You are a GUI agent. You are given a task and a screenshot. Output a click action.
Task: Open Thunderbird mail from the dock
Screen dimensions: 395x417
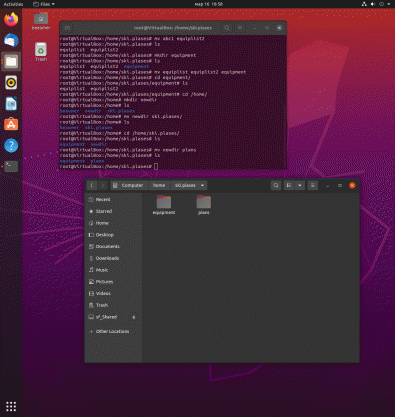coord(11,40)
